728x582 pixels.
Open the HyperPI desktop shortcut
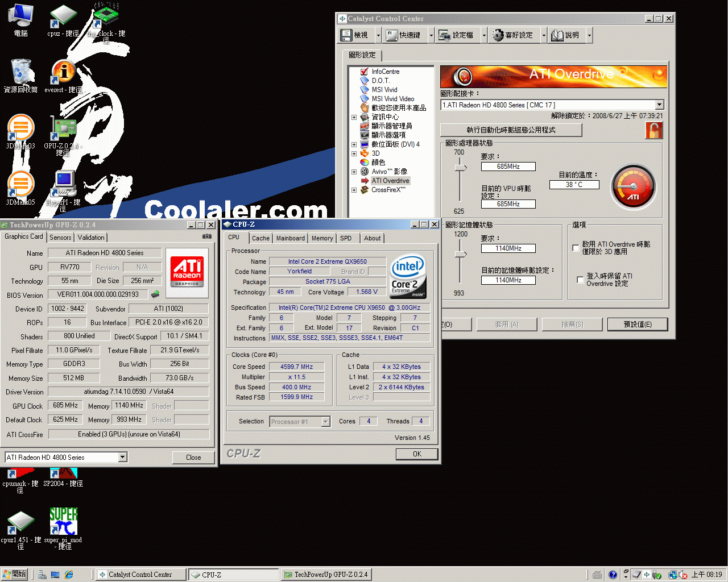click(x=63, y=191)
